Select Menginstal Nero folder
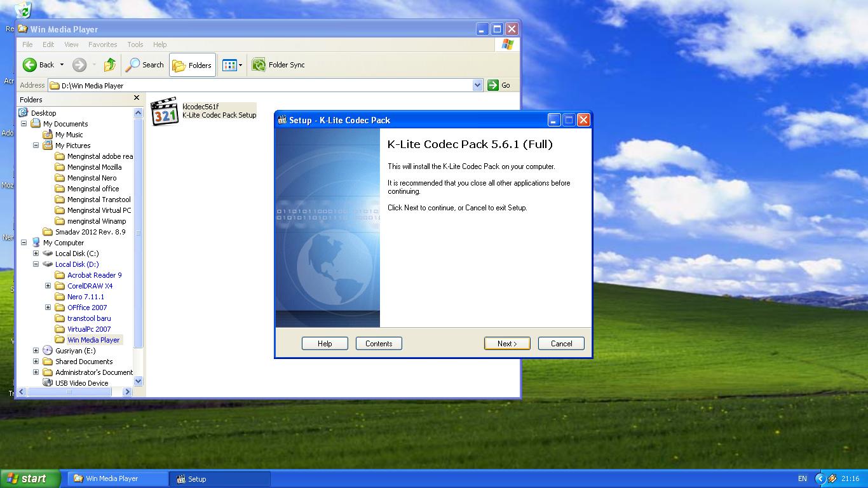The width and height of the screenshot is (868, 488). 92,178
